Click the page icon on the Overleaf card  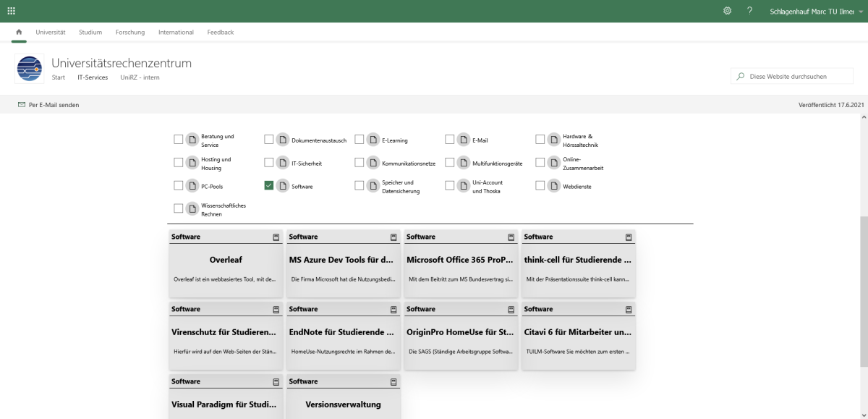point(276,237)
